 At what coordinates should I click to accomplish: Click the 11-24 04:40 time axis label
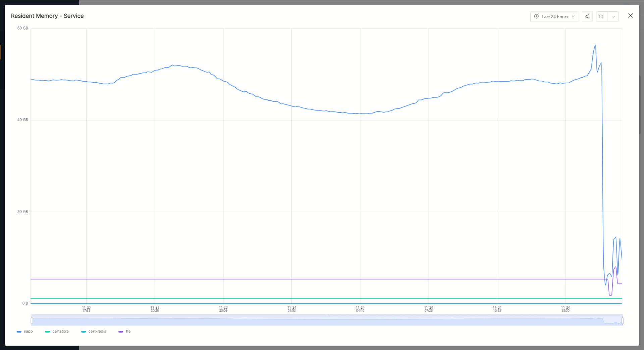(x=360, y=309)
